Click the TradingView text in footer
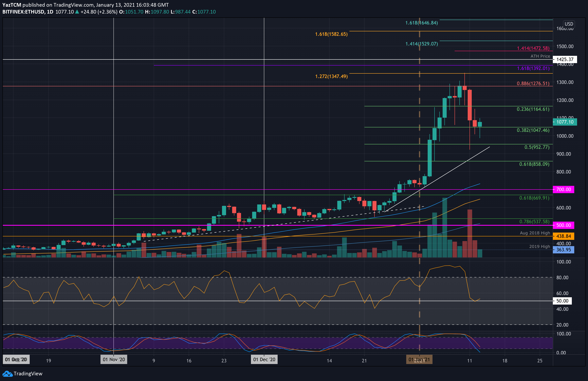This screenshot has height=381, width=588. (x=28, y=374)
